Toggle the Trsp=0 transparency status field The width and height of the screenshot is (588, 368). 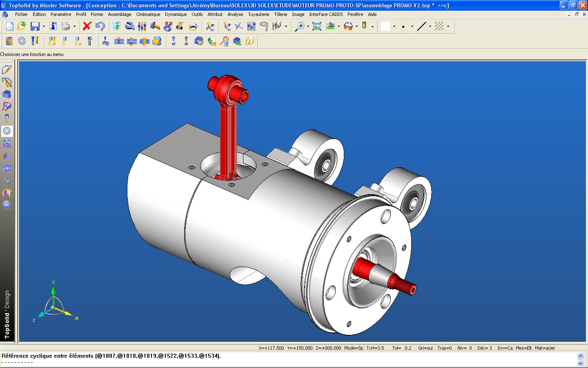coord(444,348)
